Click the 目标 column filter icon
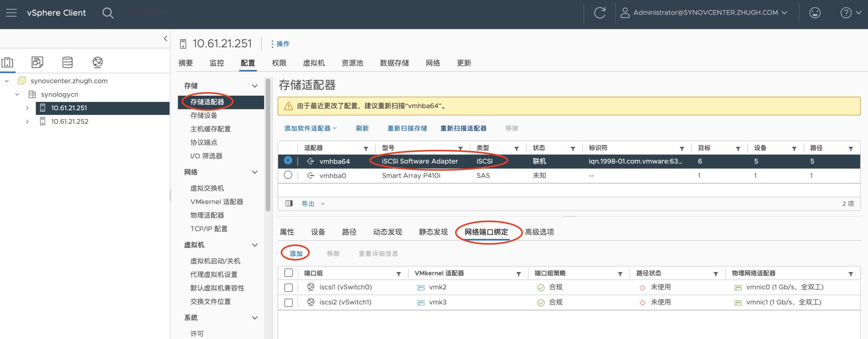Viewport: 868px width, 339px height. pos(738,149)
